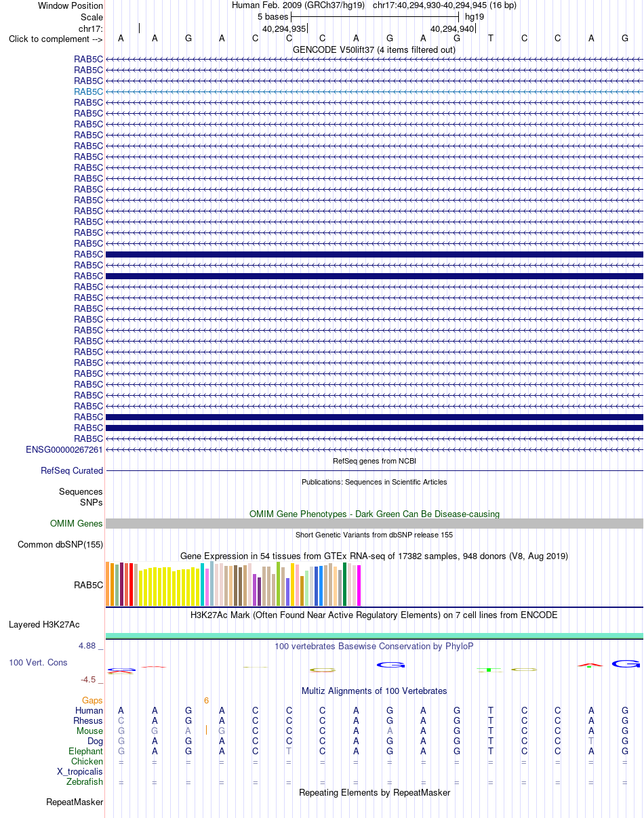
Task: Click the green OMIM Genes label
Action: [x=77, y=523]
